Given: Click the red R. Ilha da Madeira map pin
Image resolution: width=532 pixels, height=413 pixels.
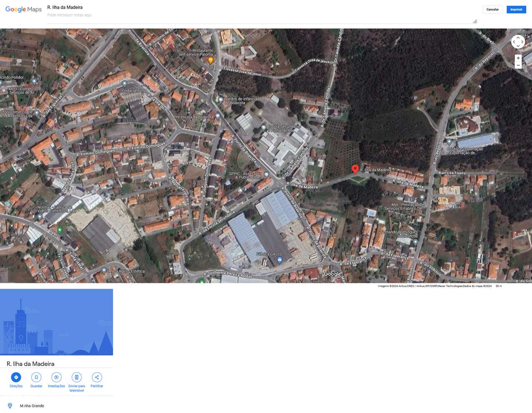Looking at the screenshot, I should [x=355, y=169].
